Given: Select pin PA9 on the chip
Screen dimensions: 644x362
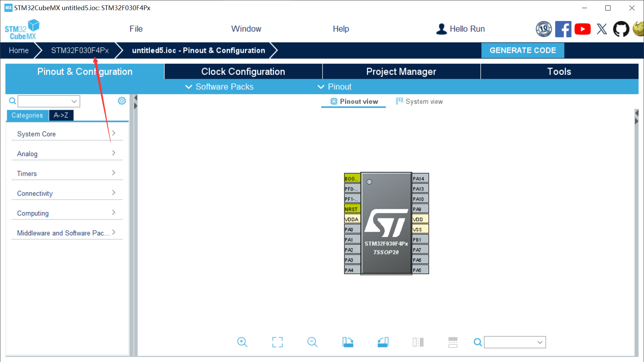Looking at the screenshot, I should (420, 209).
